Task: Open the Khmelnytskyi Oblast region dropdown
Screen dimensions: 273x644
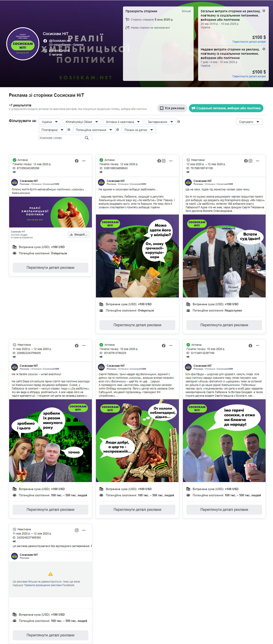Action: (x=82, y=122)
